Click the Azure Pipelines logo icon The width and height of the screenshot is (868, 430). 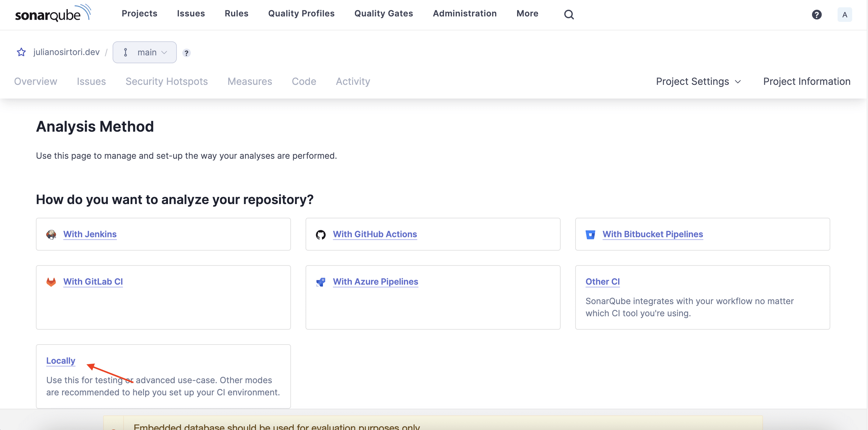pos(321,282)
